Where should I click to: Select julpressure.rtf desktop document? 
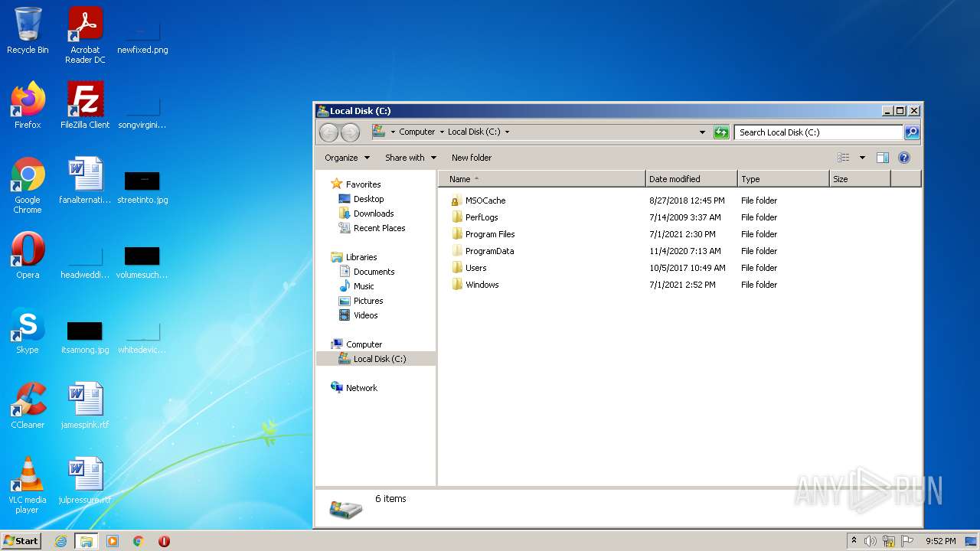[85, 481]
